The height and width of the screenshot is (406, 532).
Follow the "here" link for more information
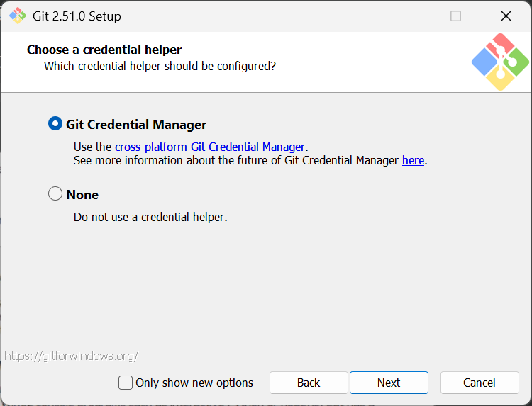413,160
